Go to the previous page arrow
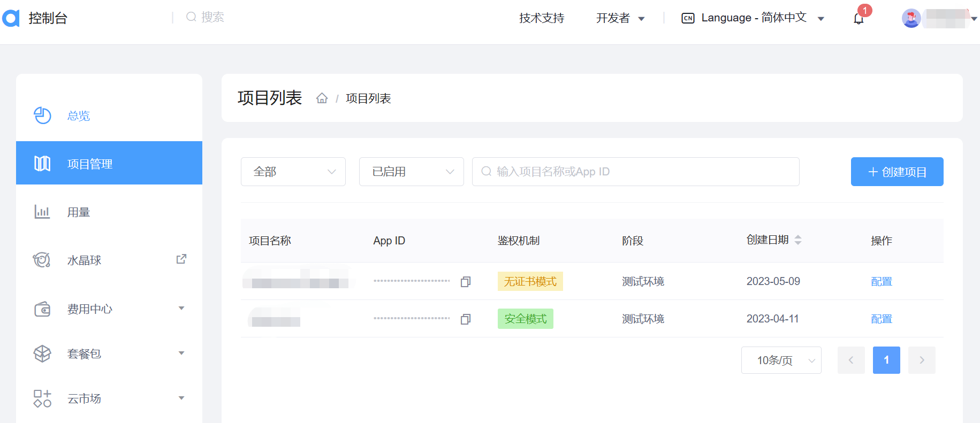The image size is (980, 423). click(x=851, y=360)
